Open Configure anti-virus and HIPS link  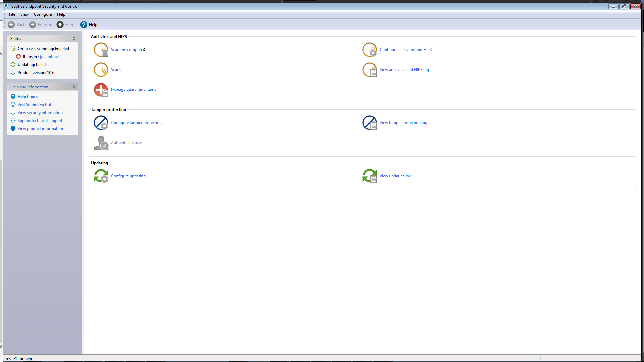point(405,50)
